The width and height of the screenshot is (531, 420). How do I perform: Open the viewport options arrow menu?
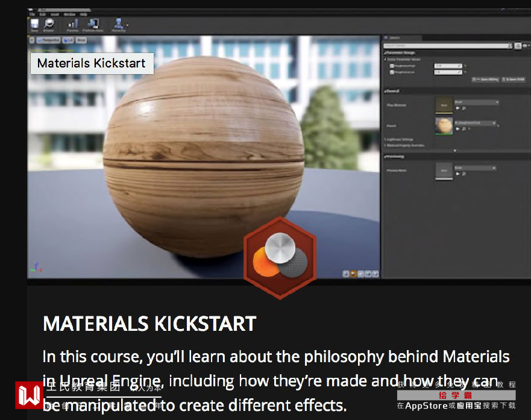point(32,40)
